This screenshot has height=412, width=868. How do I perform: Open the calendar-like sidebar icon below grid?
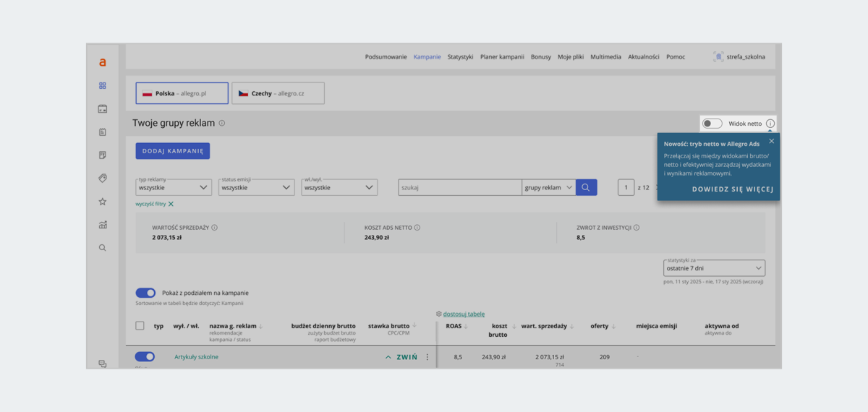(103, 109)
